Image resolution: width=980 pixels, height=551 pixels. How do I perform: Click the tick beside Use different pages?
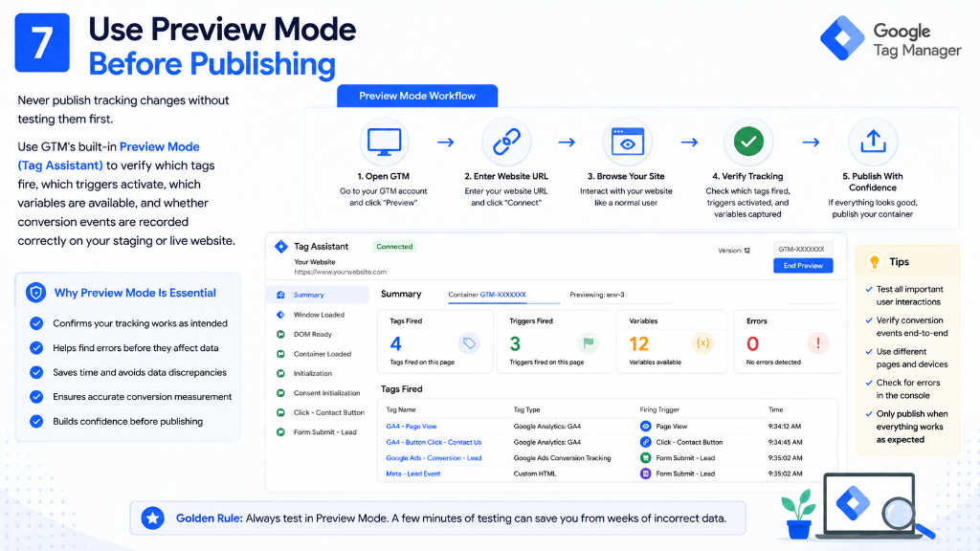click(x=869, y=351)
